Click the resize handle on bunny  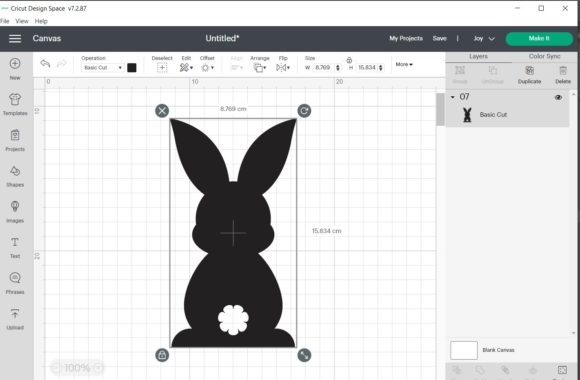coord(304,355)
